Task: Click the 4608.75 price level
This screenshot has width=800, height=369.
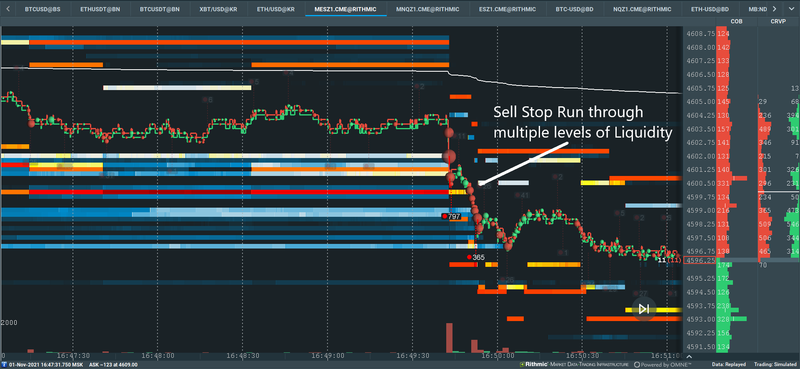Action: 701,34
